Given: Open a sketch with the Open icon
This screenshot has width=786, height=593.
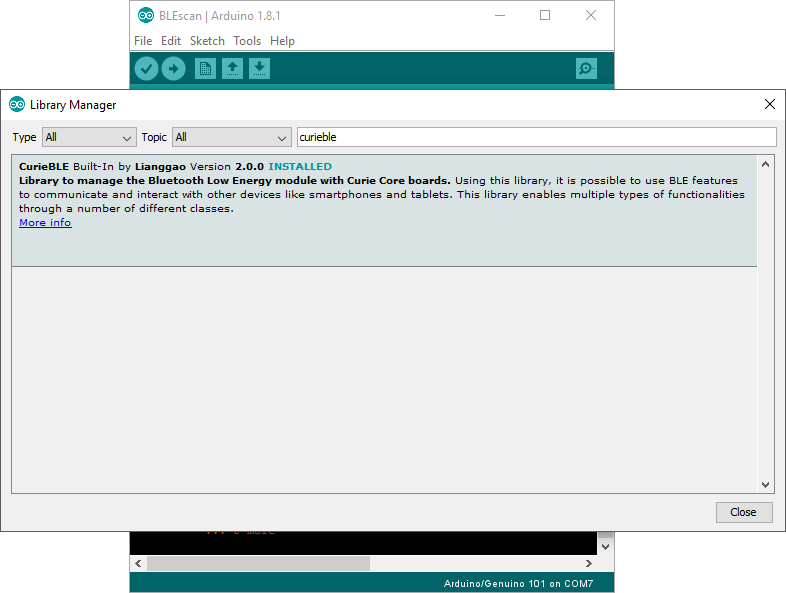Looking at the screenshot, I should [232, 69].
